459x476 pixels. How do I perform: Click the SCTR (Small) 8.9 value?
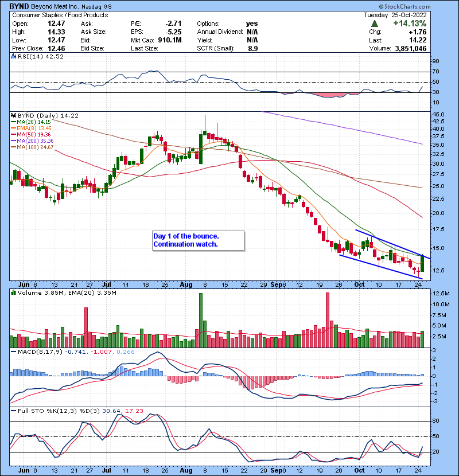253,48
